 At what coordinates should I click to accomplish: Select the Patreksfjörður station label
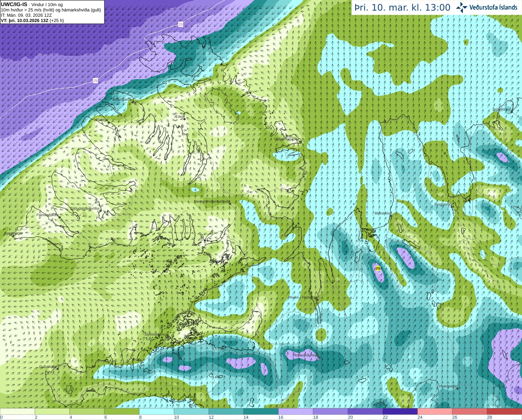[47, 215]
